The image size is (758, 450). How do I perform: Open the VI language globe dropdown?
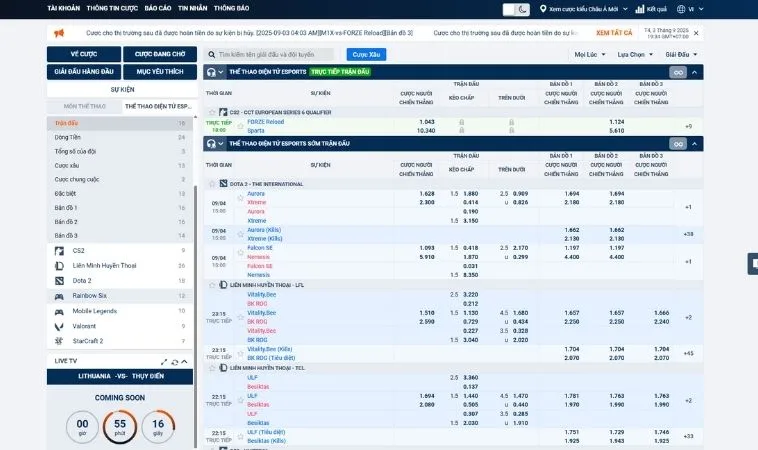(688, 9)
